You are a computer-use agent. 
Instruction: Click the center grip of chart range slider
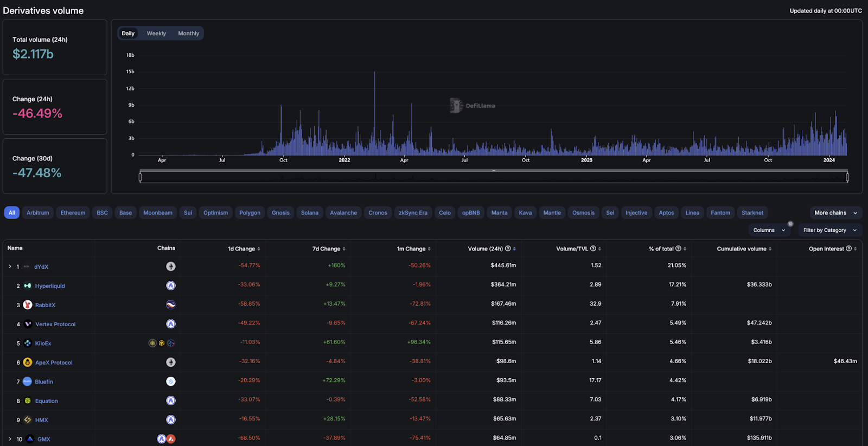pyautogui.click(x=494, y=171)
